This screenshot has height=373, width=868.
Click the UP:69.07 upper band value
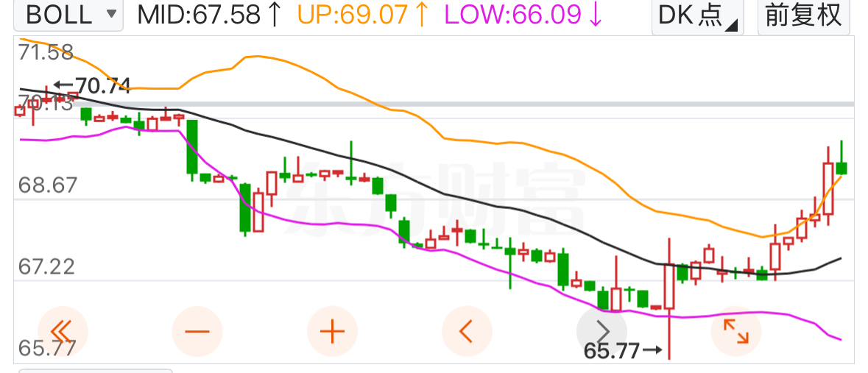coord(364,15)
